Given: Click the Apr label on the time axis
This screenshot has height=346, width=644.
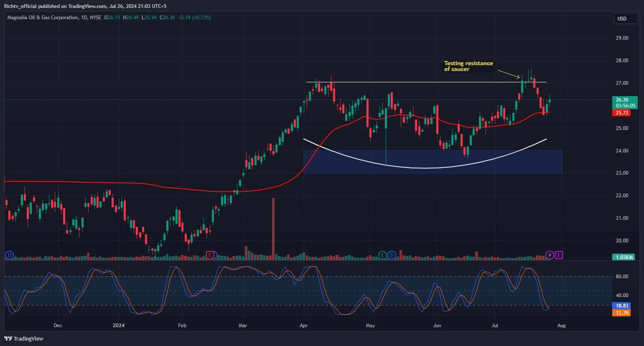Looking at the screenshot, I should pos(304,326).
